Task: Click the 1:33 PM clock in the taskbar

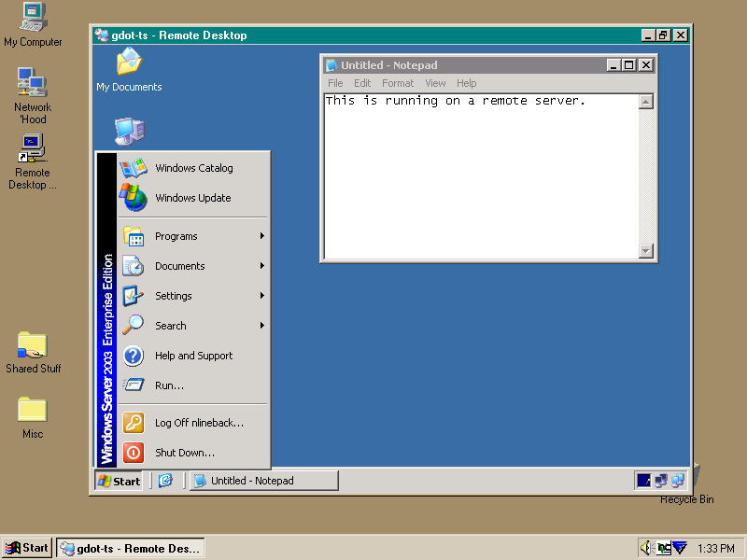Action: [x=715, y=549]
